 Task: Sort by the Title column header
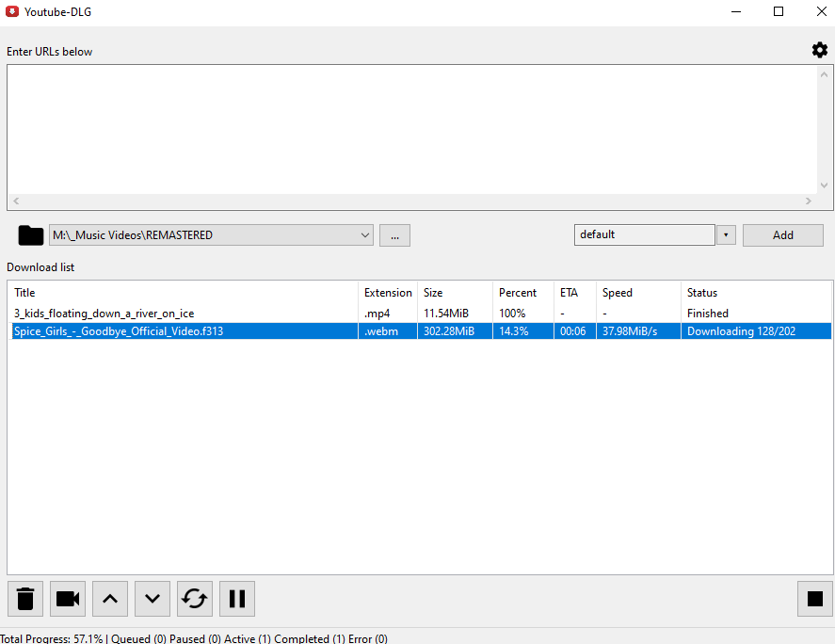(183, 293)
